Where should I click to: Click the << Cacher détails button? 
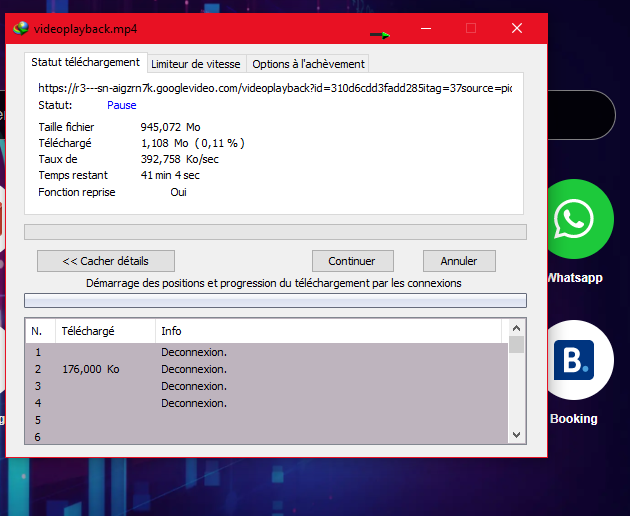coord(106,261)
